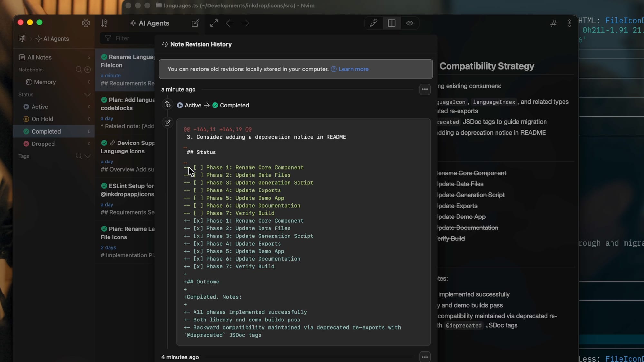The height and width of the screenshot is (362, 644).
Task: Select All Notes in sidebar
Action: point(39,57)
